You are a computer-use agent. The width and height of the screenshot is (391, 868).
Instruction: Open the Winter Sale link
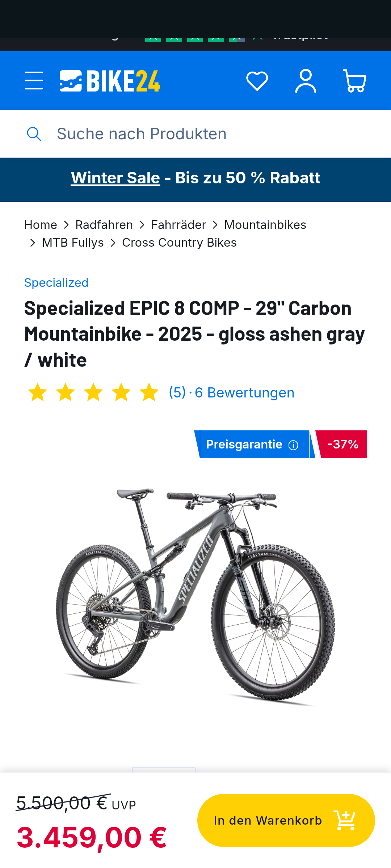(115, 178)
